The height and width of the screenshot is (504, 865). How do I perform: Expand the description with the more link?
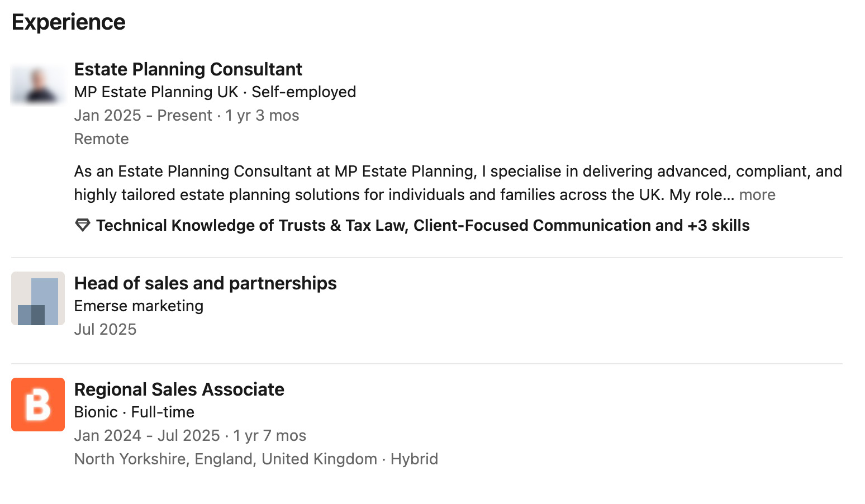pyautogui.click(x=757, y=194)
